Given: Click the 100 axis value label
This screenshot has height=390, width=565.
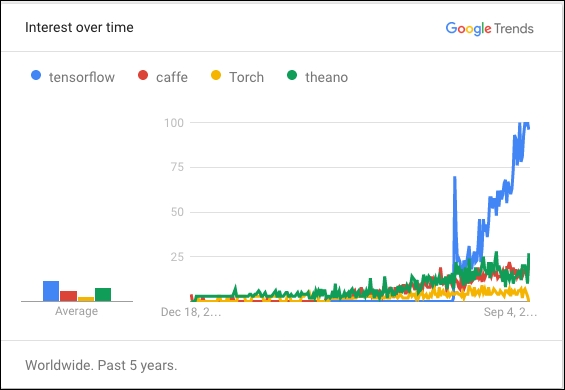Looking at the screenshot, I should click(x=174, y=123).
